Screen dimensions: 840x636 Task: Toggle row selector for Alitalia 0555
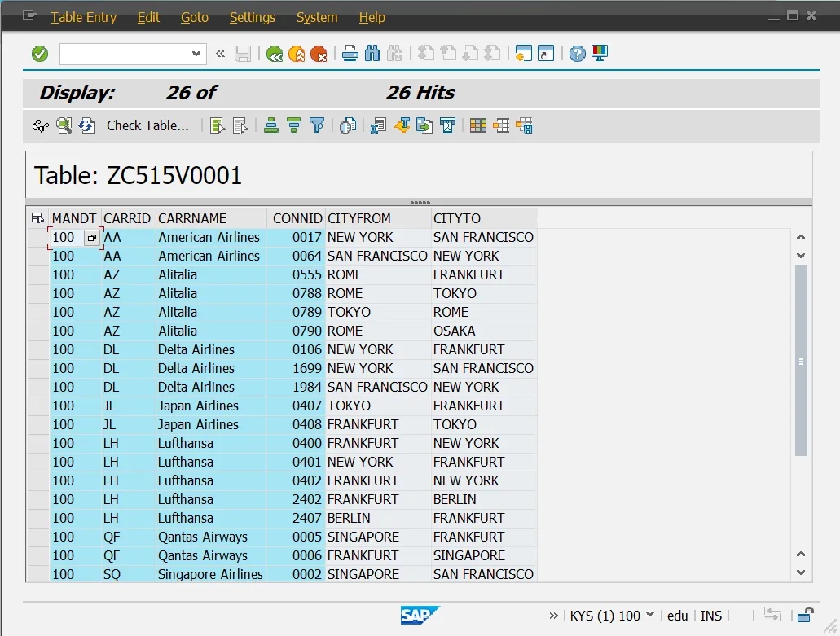tap(38, 274)
